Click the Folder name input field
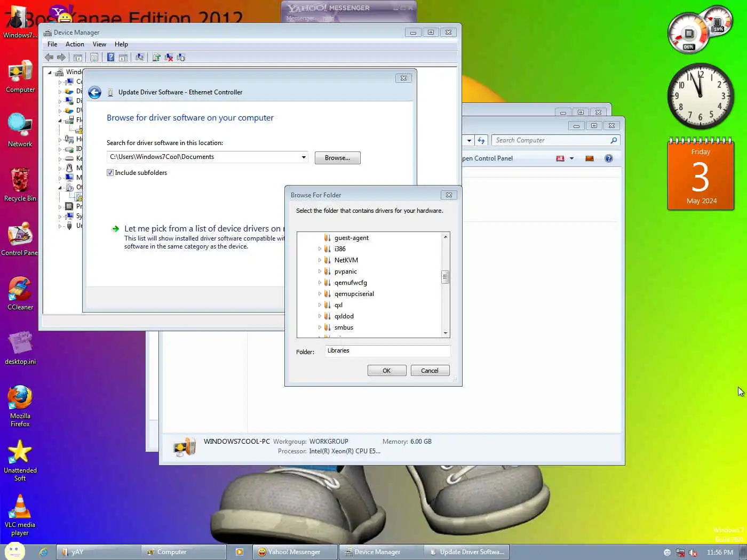Viewport: 747px width, 560px height. 388,351
